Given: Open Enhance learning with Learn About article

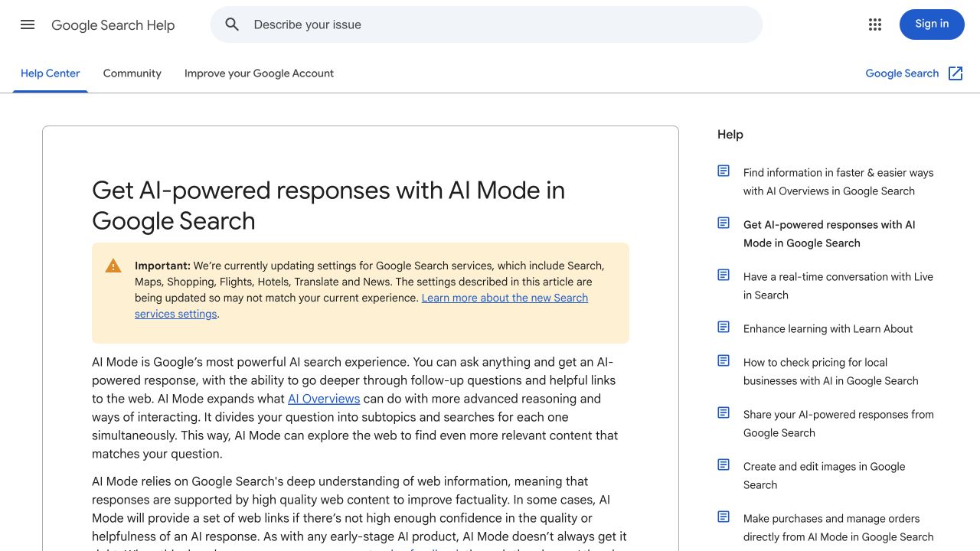Looking at the screenshot, I should (x=828, y=329).
